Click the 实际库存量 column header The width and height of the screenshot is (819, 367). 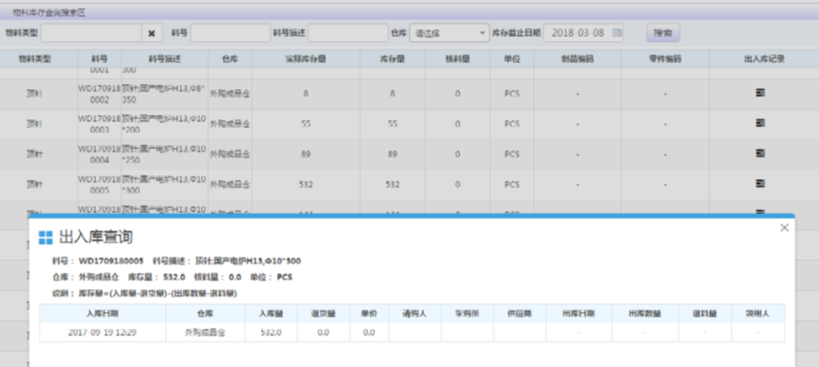[x=306, y=59]
